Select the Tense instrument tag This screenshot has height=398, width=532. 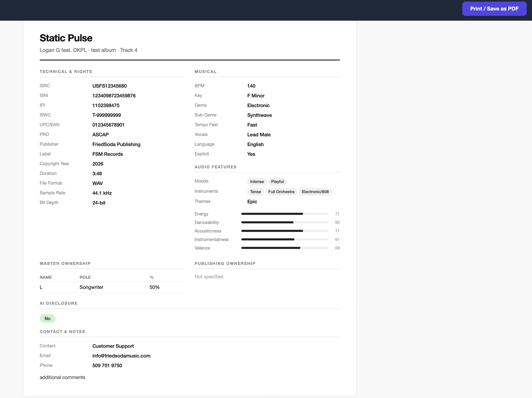tap(255, 192)
